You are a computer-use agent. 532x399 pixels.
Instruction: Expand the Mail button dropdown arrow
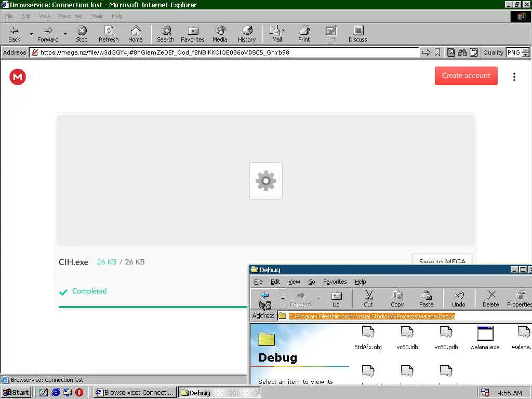coord(284,31)
